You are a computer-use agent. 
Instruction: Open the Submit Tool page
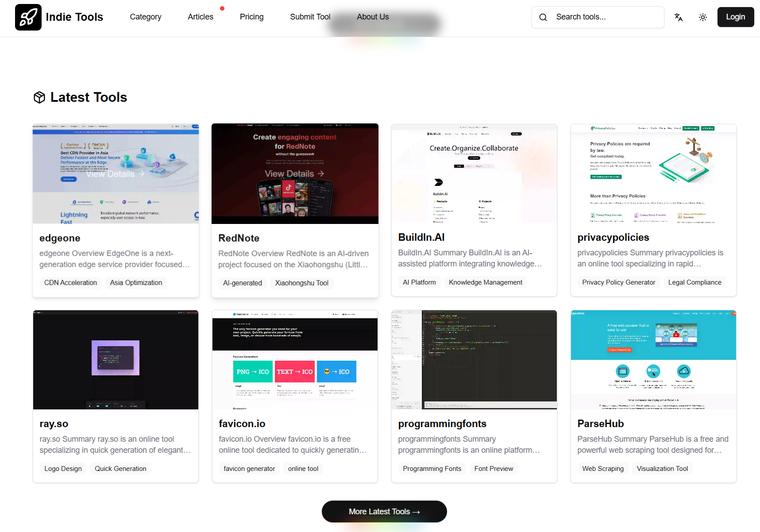(x=310, y=17)
